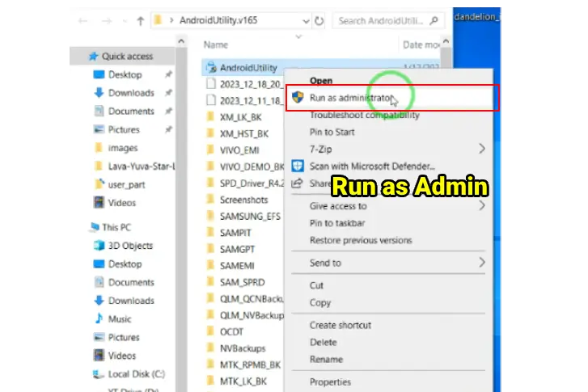This screenshot has width=588, height=392.
Task: Click the Documents pin icon in Quick access
Action: (168, 111)
